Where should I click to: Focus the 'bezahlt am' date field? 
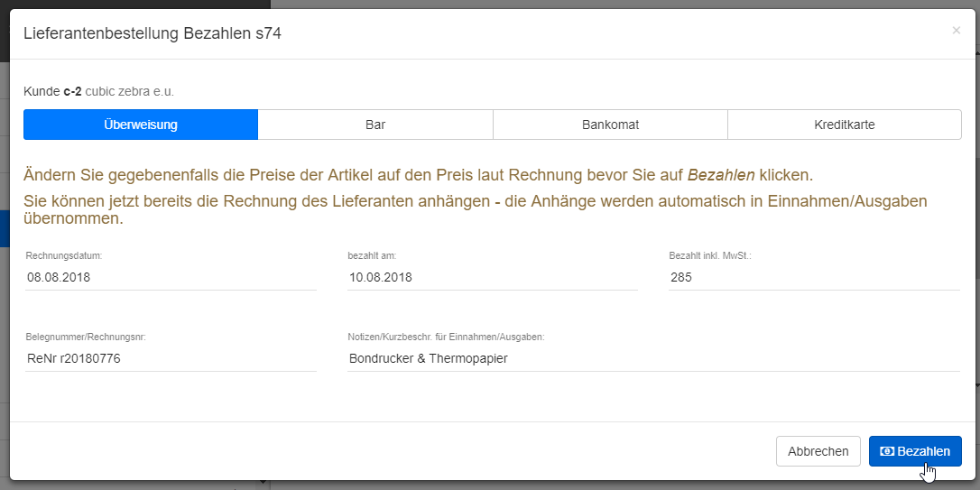[x=492, y=277]
